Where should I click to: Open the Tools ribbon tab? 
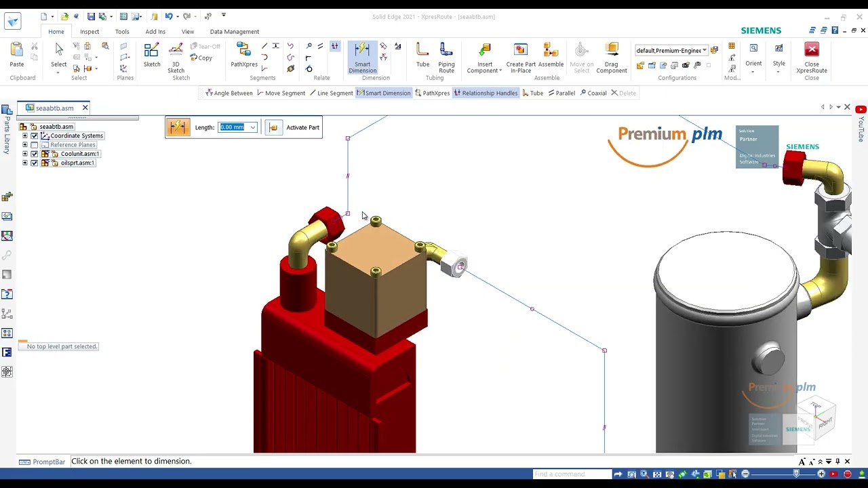pyautogui.click(x=122, y=31)
